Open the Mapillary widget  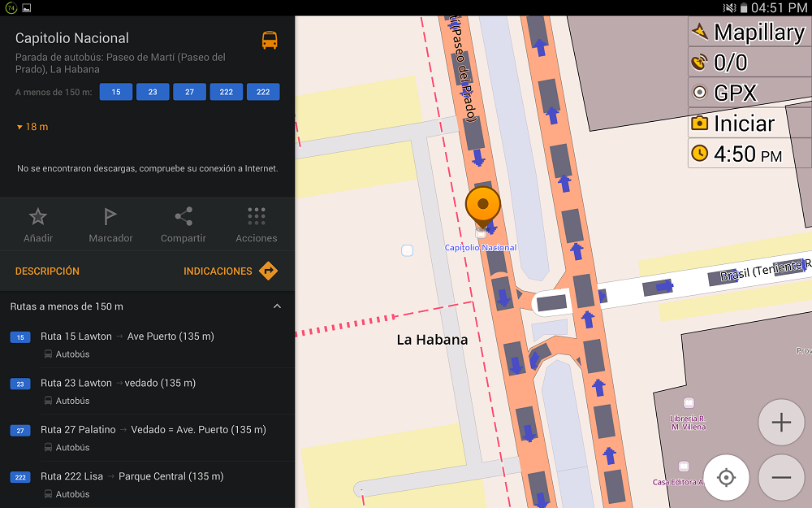(749, 33)
